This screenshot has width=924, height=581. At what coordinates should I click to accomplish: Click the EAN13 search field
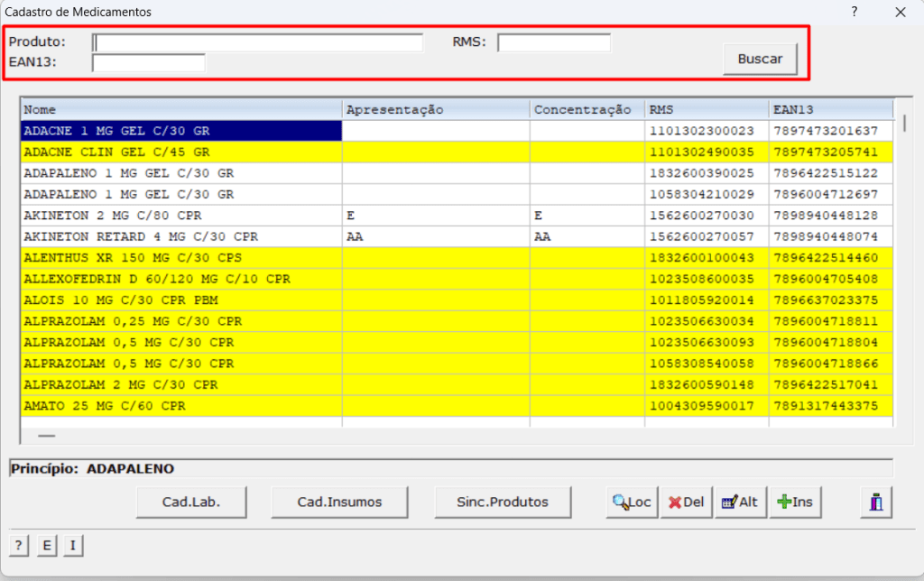pyautogui.click(x=149, y=63)
